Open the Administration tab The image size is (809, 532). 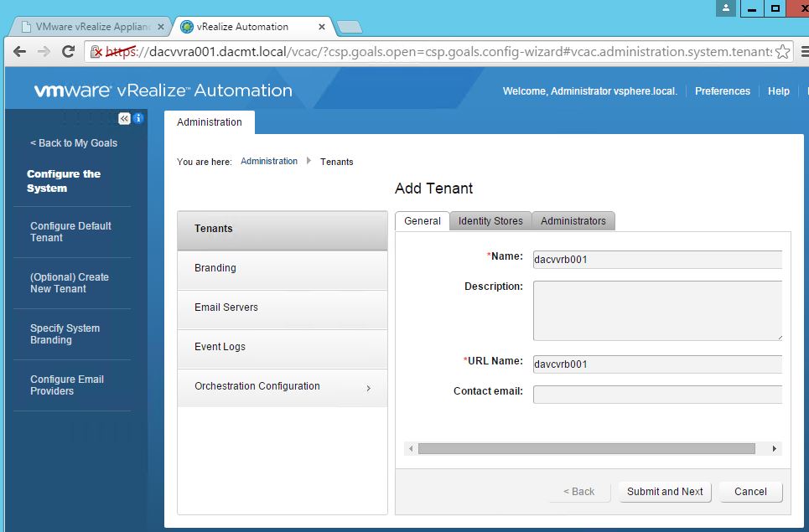tap(210, 122)
